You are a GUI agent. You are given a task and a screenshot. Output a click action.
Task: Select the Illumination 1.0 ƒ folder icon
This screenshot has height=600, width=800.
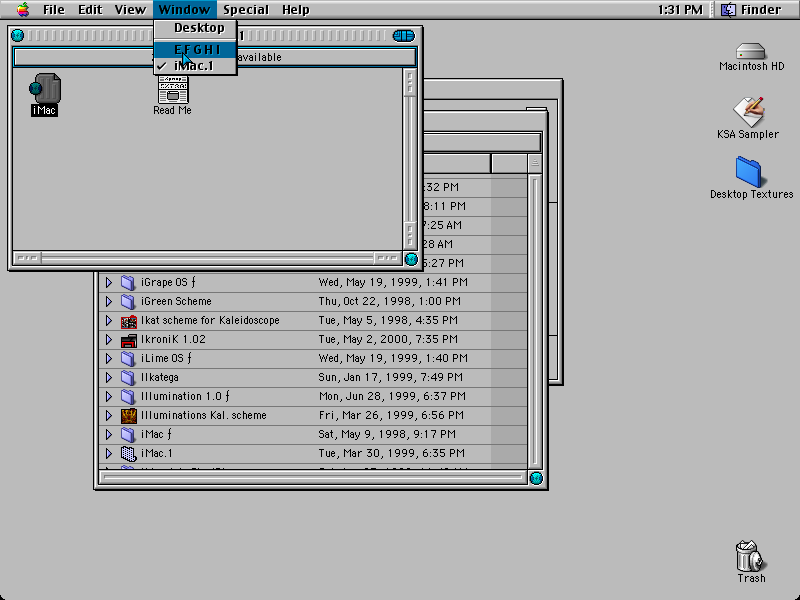[x=128, y=396]
